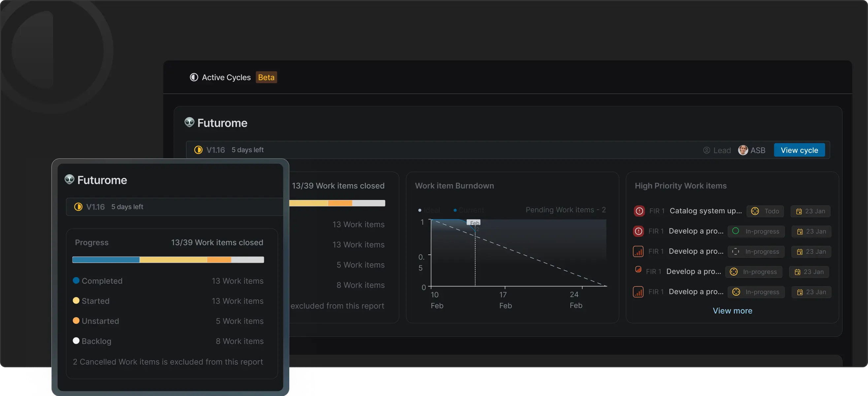Click the V1.16 cycle status icon in header bar
The height and width of the screenshot is (396, 868).
(x=199, y=149)
